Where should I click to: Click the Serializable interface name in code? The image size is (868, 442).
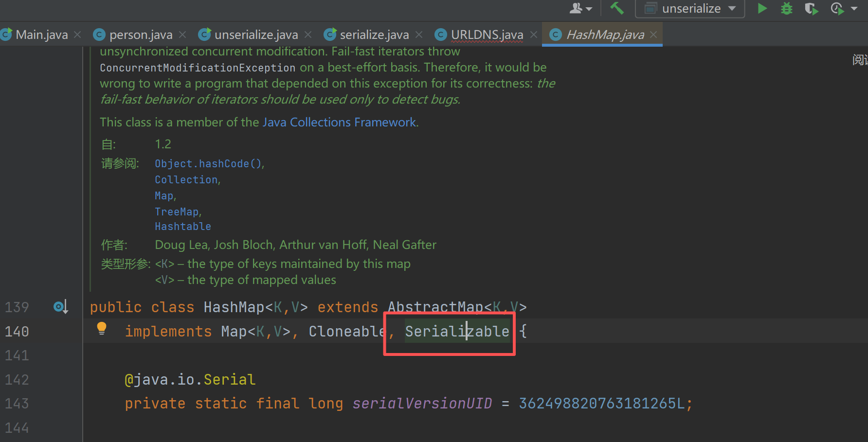[456, 332]
